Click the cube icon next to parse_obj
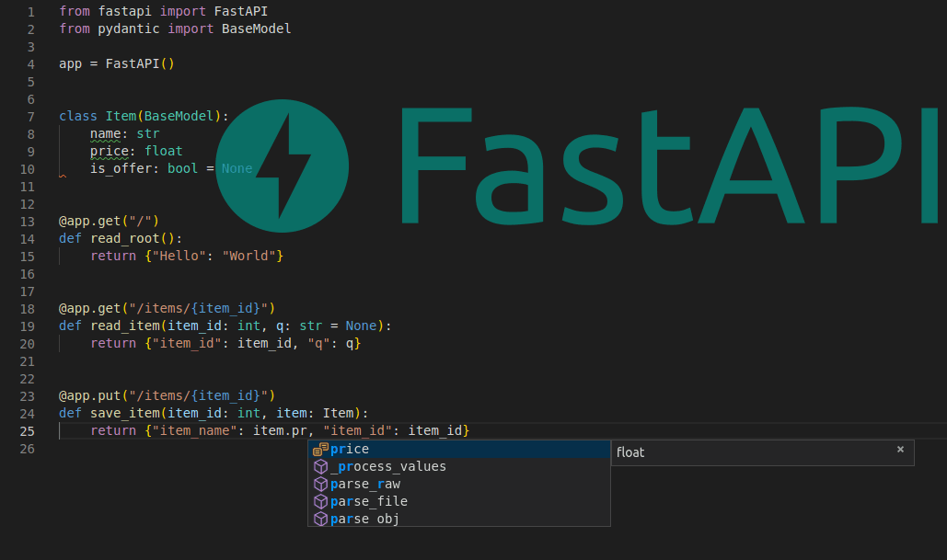947x560 pixels. coord(321,519)
